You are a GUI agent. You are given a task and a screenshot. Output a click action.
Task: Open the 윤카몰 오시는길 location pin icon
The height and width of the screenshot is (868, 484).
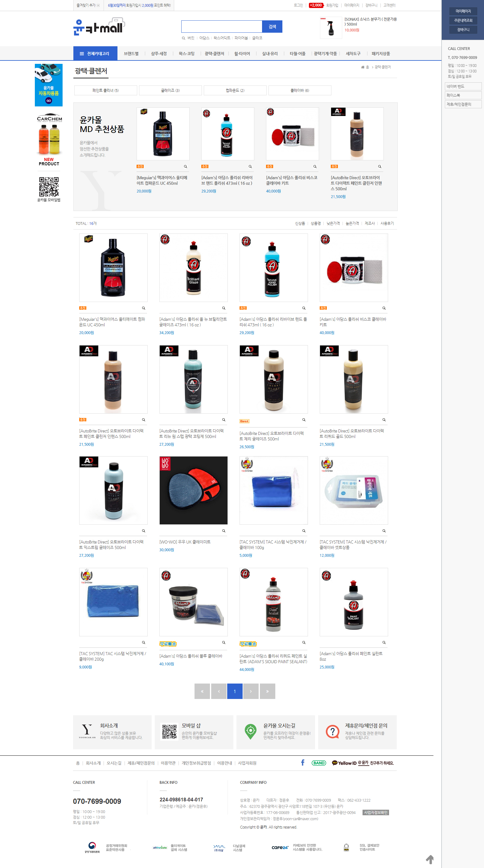pyautogui.click(x=250, y=732)
